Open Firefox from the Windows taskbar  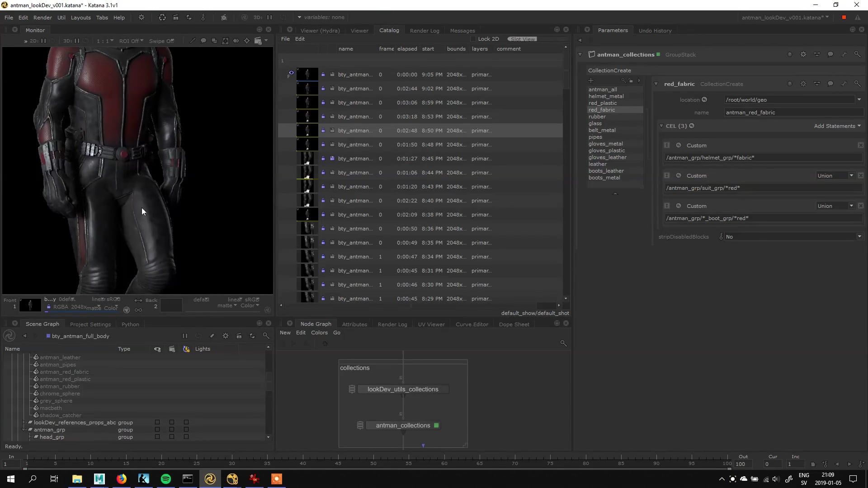[x=122, y=479]
